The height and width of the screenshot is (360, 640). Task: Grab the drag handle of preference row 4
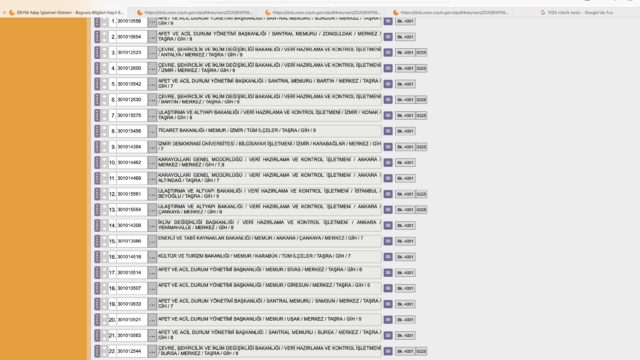(97, 68)
